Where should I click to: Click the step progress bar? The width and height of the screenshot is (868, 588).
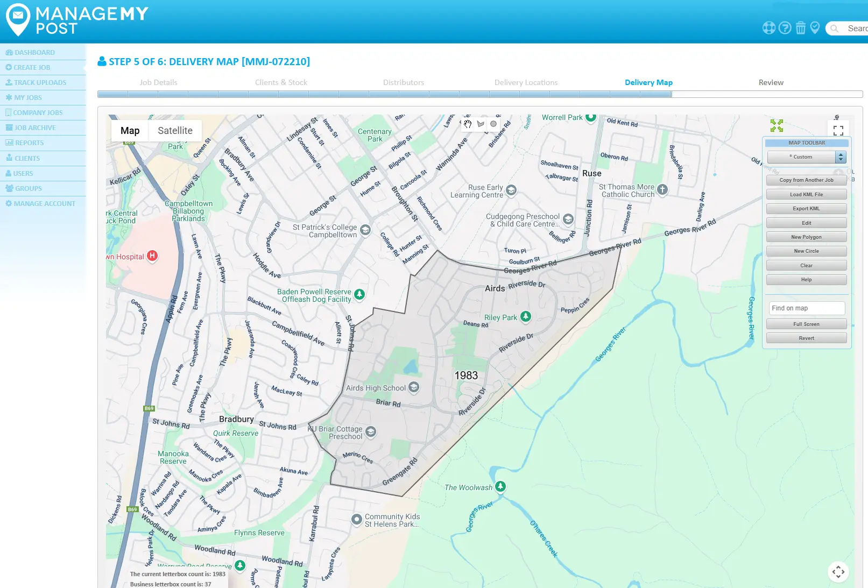(x=480, y=94)
